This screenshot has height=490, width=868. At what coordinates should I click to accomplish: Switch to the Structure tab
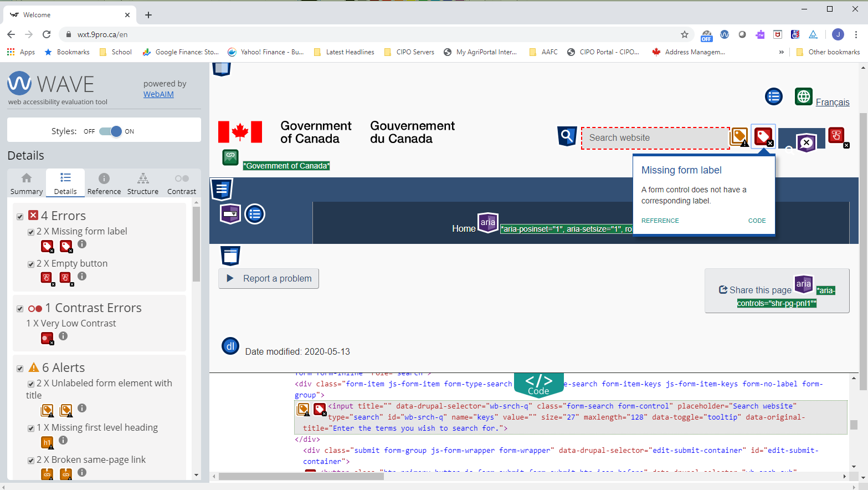(143, 183)
